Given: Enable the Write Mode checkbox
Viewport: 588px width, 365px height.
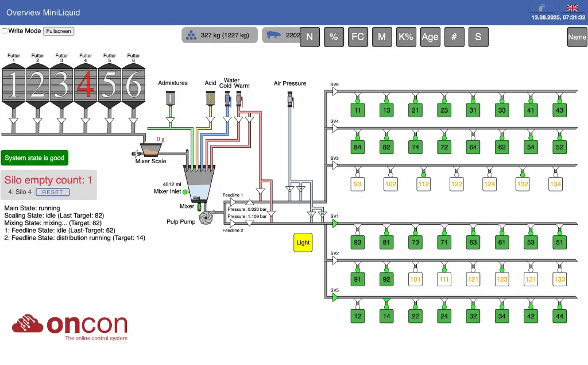Looking at the screenshot, I should (x=5, y=31).
